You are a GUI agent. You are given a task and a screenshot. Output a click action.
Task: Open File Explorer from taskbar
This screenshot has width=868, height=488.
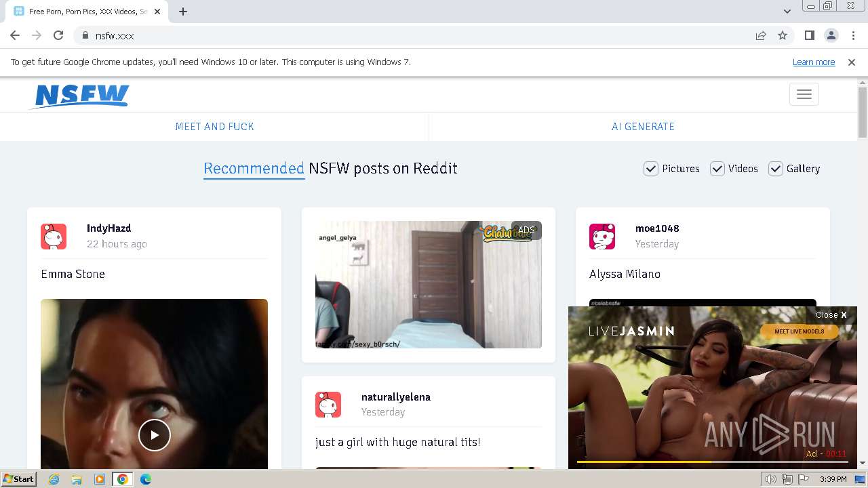[77, 479]
